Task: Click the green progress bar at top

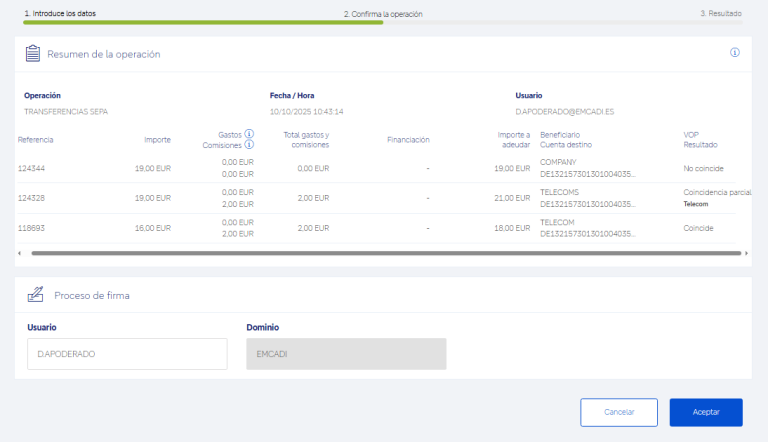Action: [x=200, y=22]
